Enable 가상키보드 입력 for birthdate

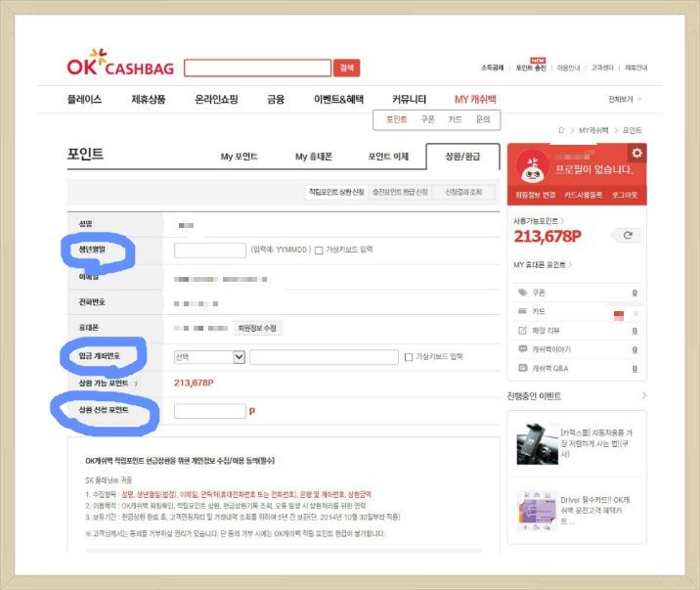(319, 250)
